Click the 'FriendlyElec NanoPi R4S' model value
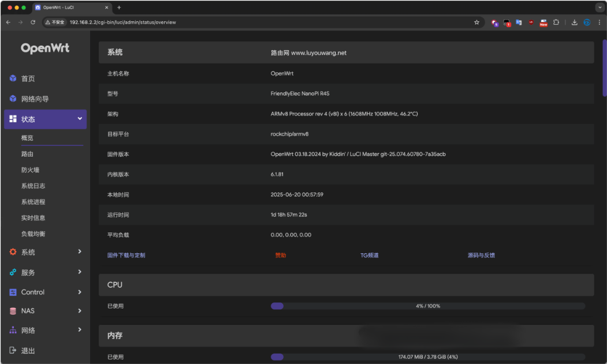 300,93
